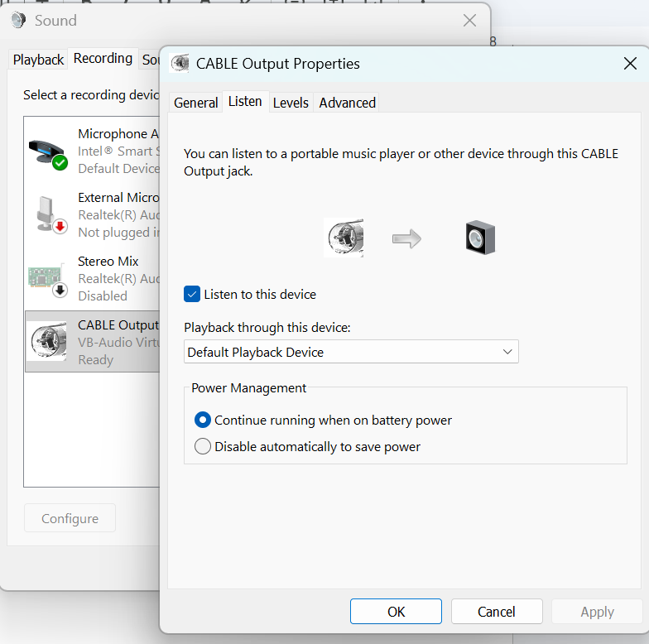Click the Power Management group label
The image size is (649, 644).
[248, 387]
